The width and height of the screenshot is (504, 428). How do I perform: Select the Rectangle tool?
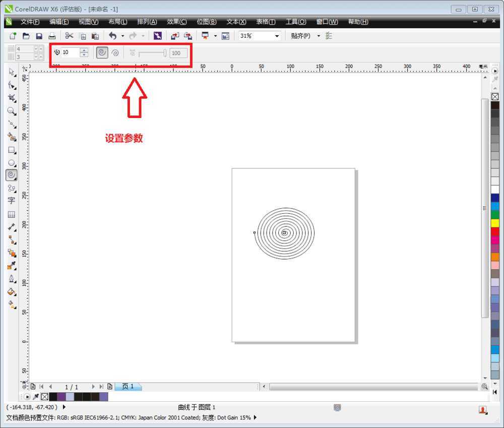[x=12, y=150]
